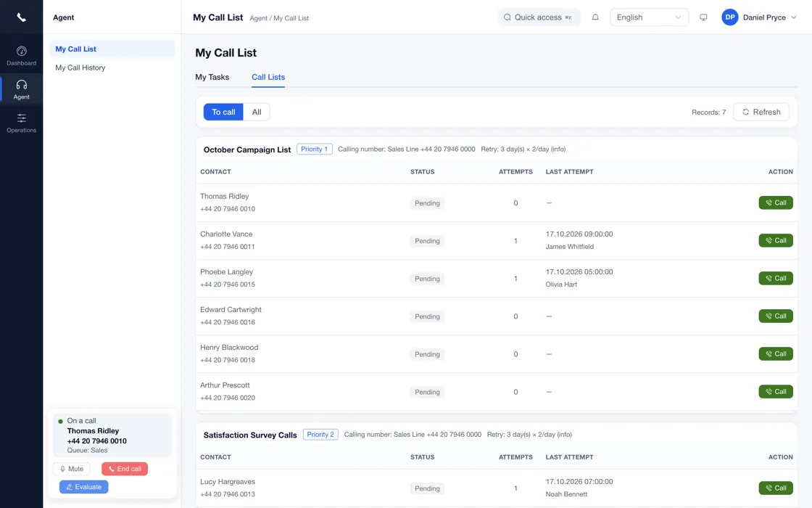
Task: Select the To call filter
Action: point(223,112)
